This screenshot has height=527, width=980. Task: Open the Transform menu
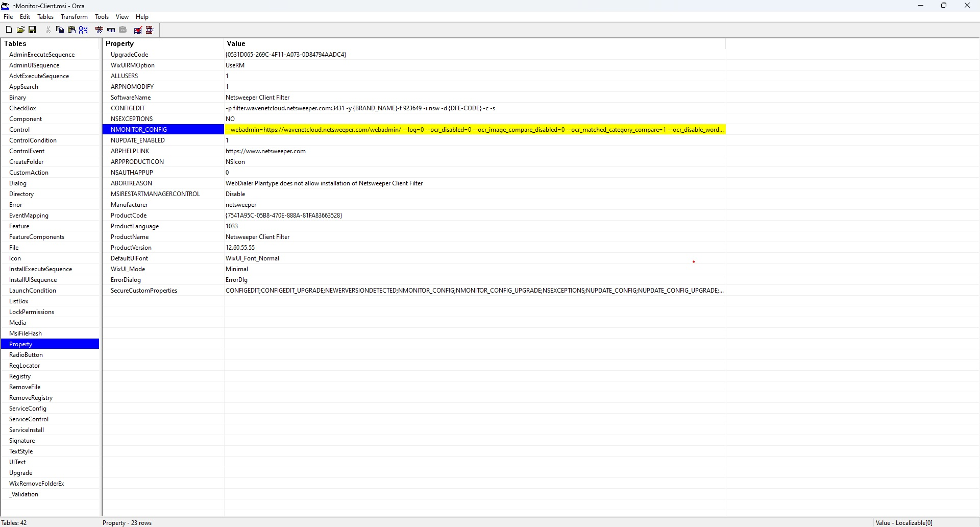(74, 17)
